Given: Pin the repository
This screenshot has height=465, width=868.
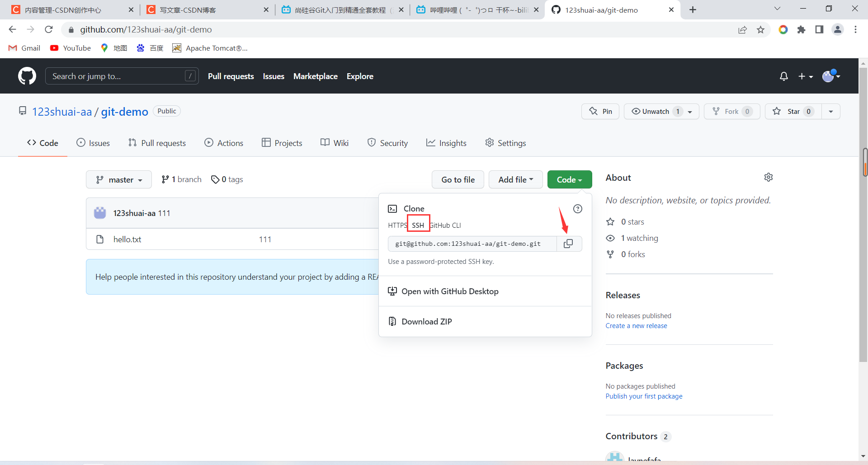Looking at the screenshot, I should point(601,111).
